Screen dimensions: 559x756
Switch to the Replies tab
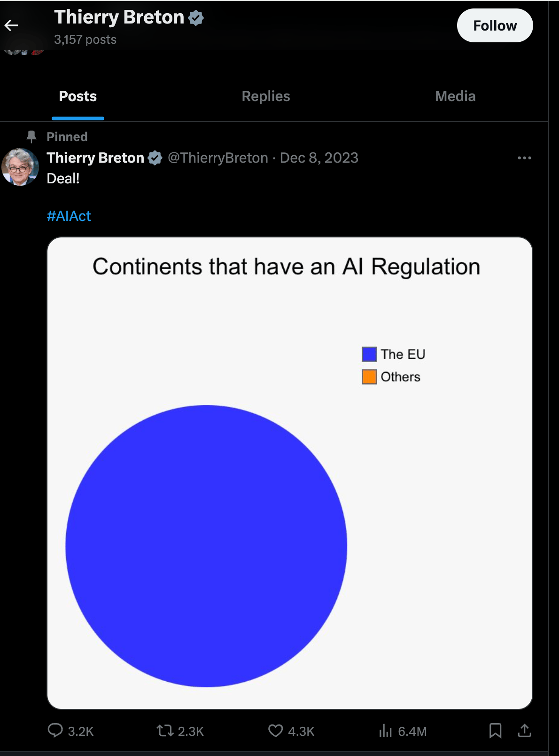point(266,96)
